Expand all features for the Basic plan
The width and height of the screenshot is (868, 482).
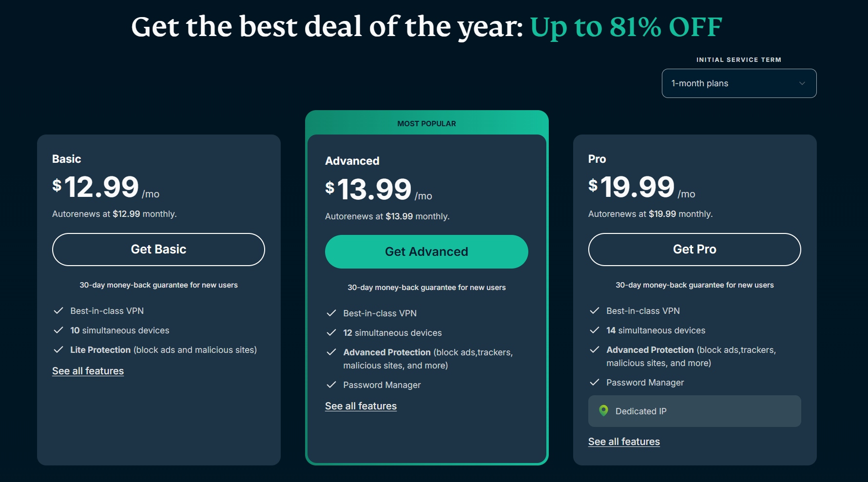pos(88,371)
